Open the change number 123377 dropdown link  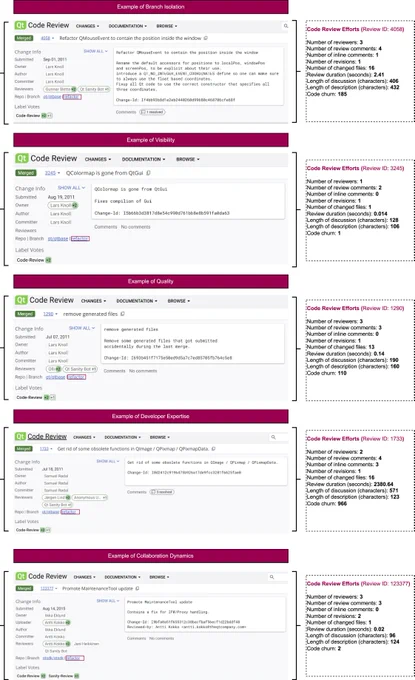point(48,588)
